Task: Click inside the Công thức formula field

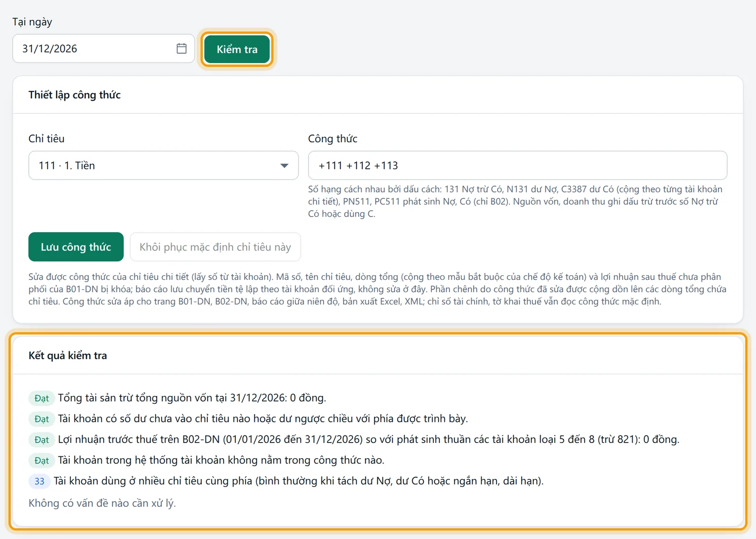Action: (x=517, y=165)
